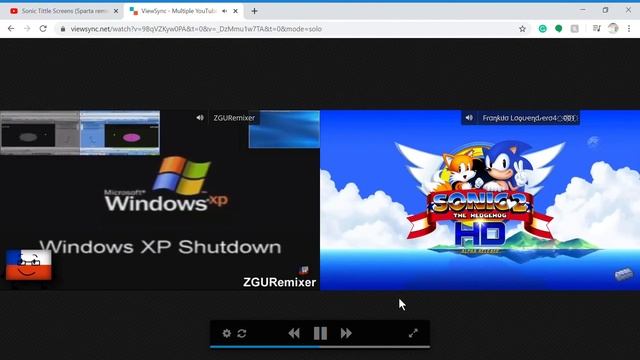Image resolution: width=640 pixels, height=360 pixels.
Task: Switch to the Sonic Tittle Screens tab
Action: 61,11
